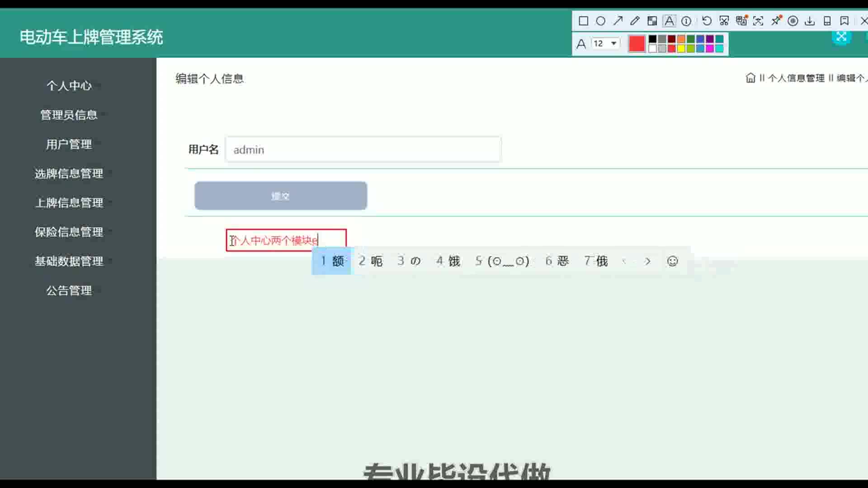Click the 提交 submit button
The height and width of the screenshot is (488, 868).
280,196
